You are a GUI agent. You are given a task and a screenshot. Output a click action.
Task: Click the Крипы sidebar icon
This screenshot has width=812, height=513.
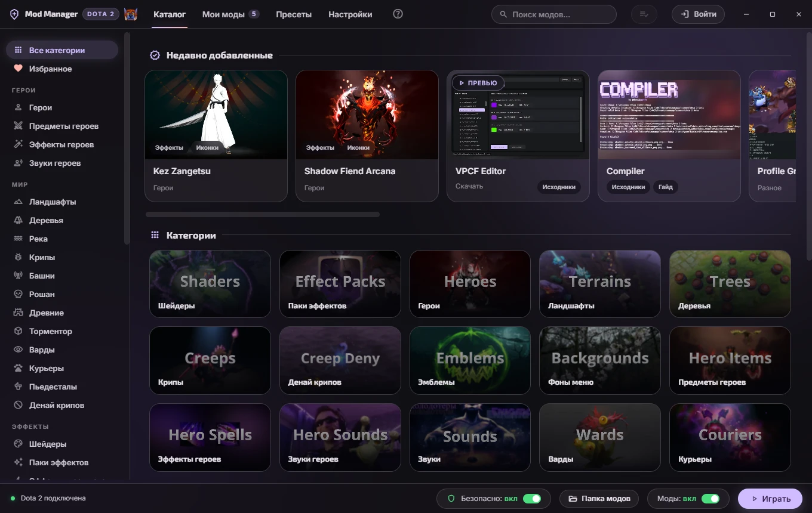18,257
